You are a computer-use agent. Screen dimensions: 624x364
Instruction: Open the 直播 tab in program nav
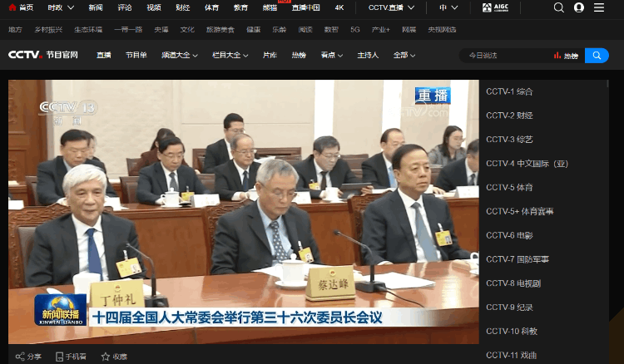(103, 55)
